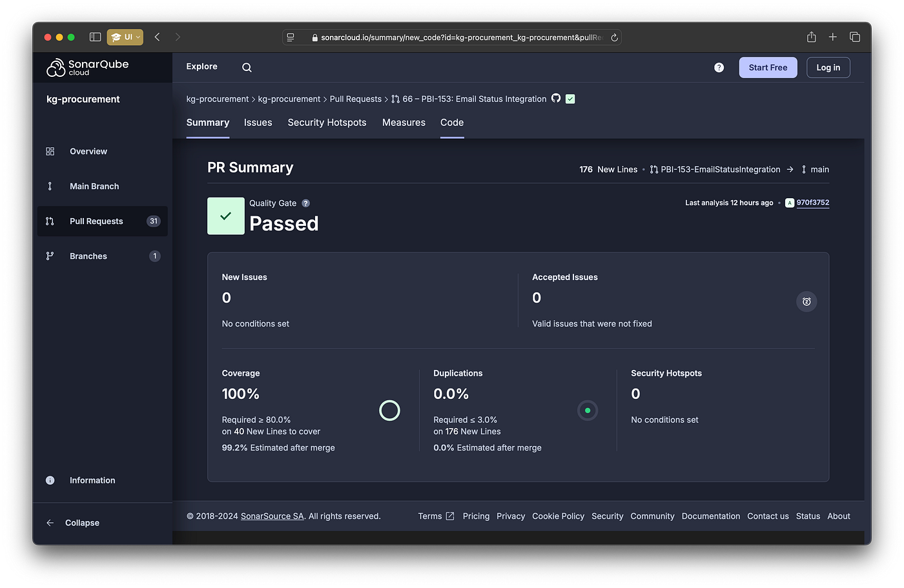The image size is (904, 588).
Task: Open the Contact us footer link
Action: click(768, 516)
